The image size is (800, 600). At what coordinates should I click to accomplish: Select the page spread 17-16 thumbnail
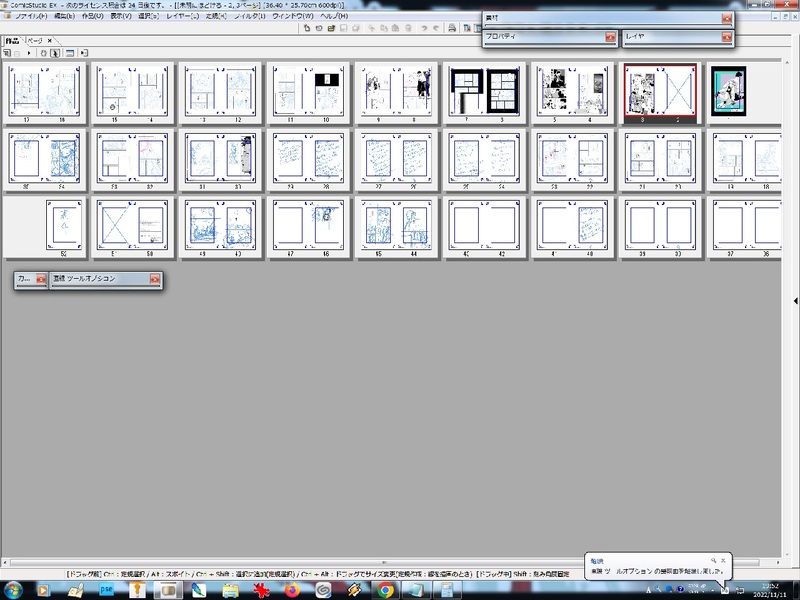[x=44, y=93]
